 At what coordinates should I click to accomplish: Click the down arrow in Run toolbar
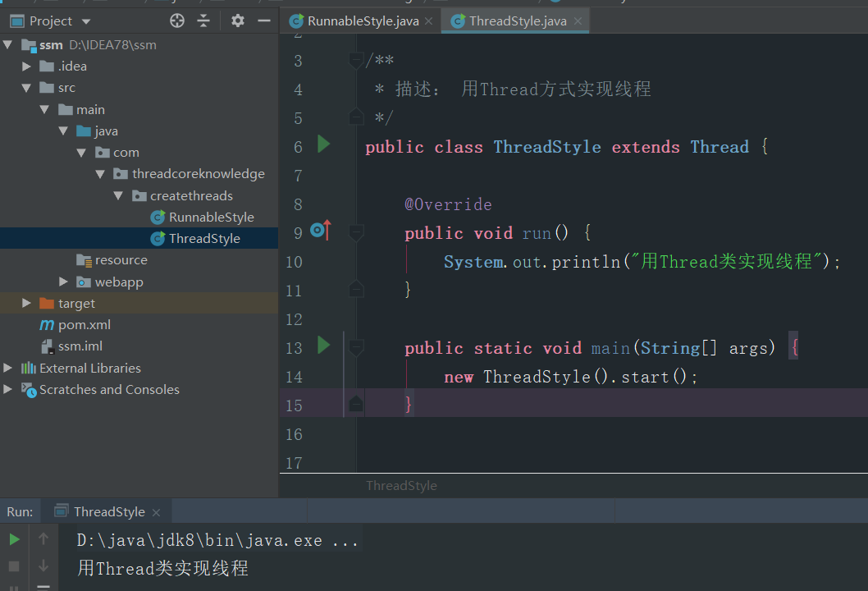pos(43,566)
